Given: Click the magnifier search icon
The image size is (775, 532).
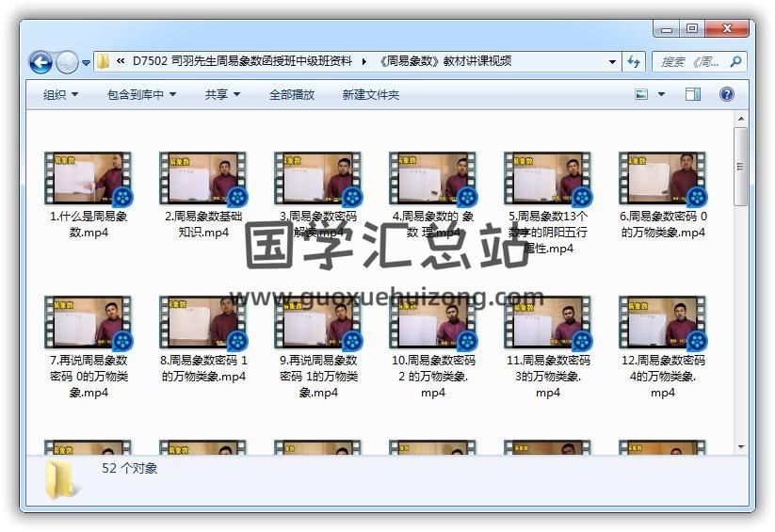Looking at the screenshot, I should [x=735, y=62].
